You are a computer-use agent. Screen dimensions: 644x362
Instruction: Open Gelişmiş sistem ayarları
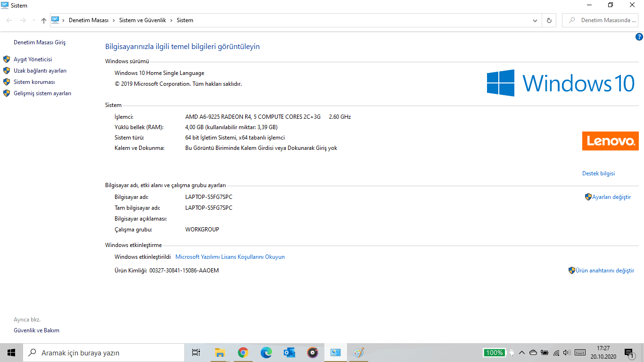click(x=42, y=93)
